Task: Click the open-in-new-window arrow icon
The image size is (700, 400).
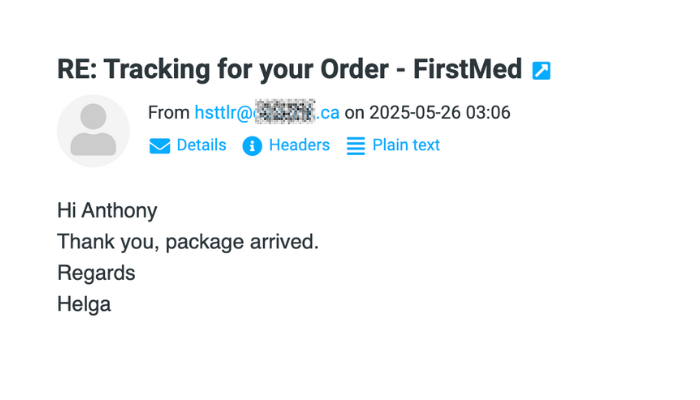Action: pyautogui.click(x=541, y=71)
